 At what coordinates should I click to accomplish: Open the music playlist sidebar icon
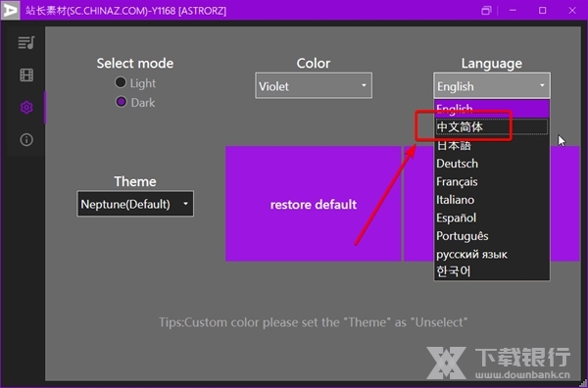[26, 42]
